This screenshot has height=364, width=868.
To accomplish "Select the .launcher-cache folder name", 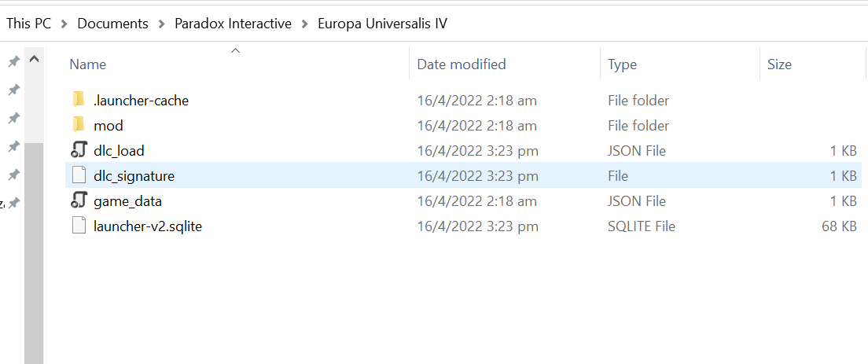I will click(142, 101).
